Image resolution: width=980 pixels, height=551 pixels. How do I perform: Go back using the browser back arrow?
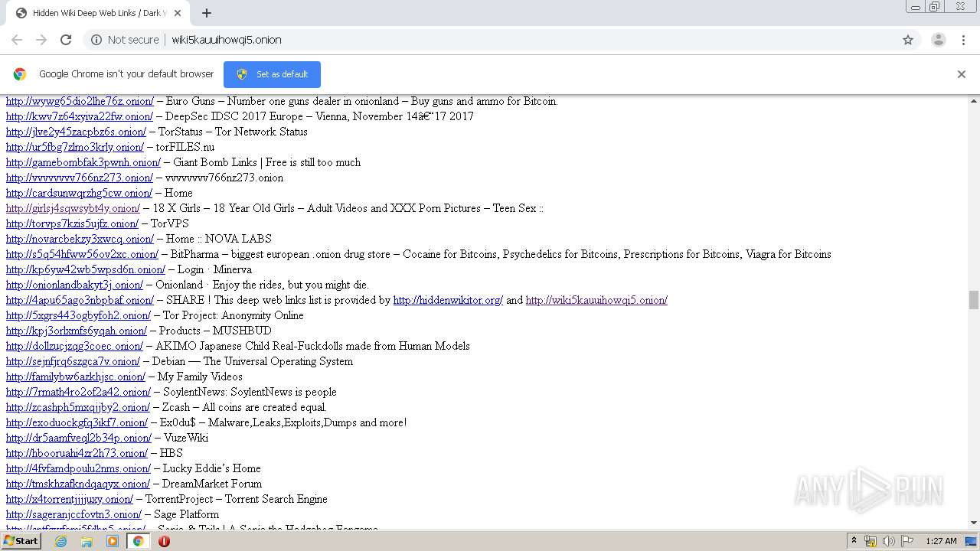coord(17,40)
